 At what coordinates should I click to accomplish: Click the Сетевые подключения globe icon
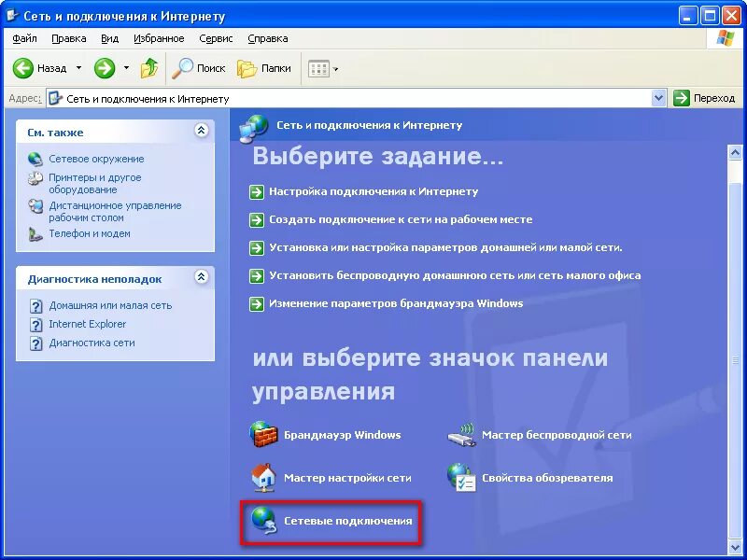(x=264, y=521)
